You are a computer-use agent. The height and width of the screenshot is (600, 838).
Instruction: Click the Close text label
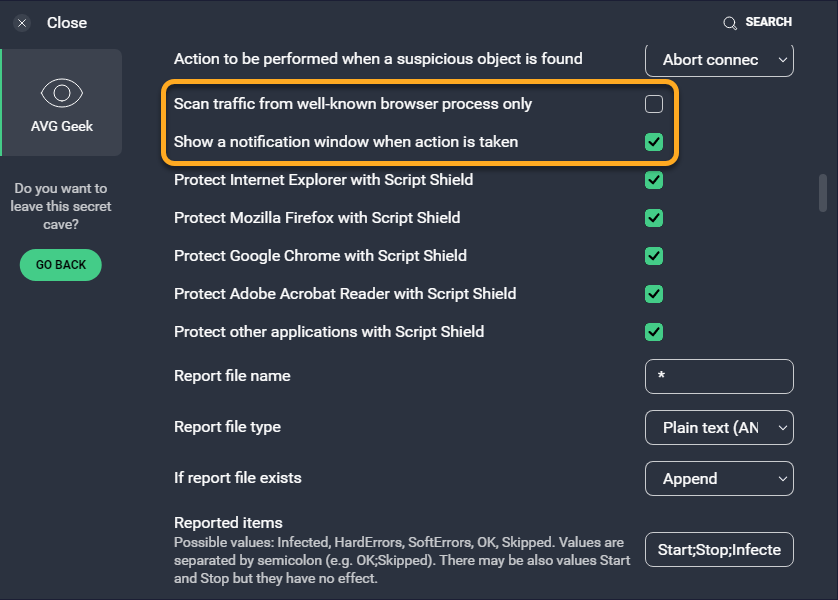pos(67,23)
